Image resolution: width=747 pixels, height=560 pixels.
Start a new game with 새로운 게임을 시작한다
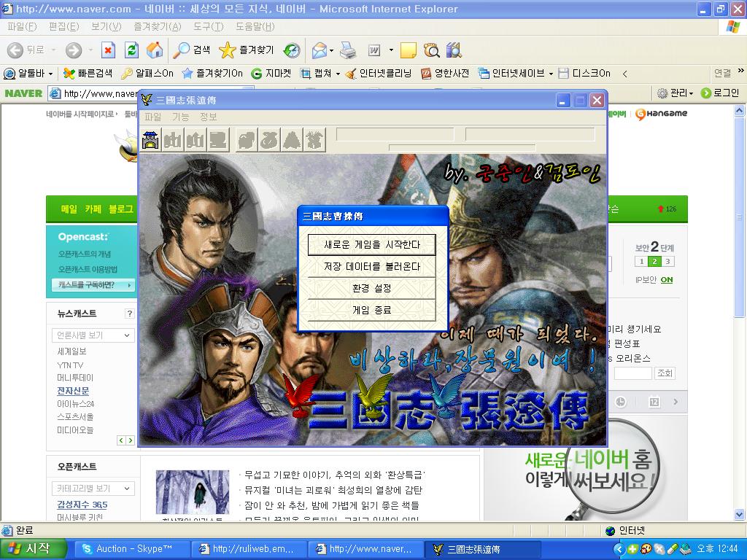372,245
